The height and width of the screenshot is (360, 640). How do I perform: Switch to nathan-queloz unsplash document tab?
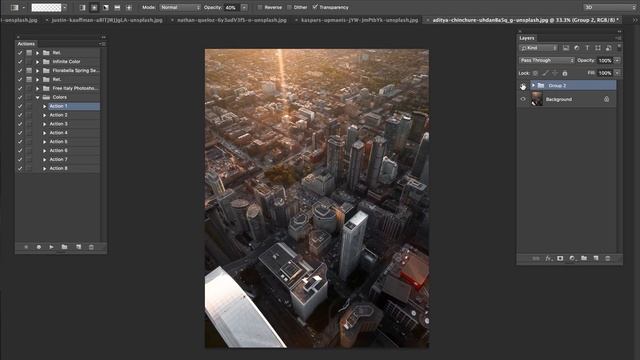pos(232,20)
